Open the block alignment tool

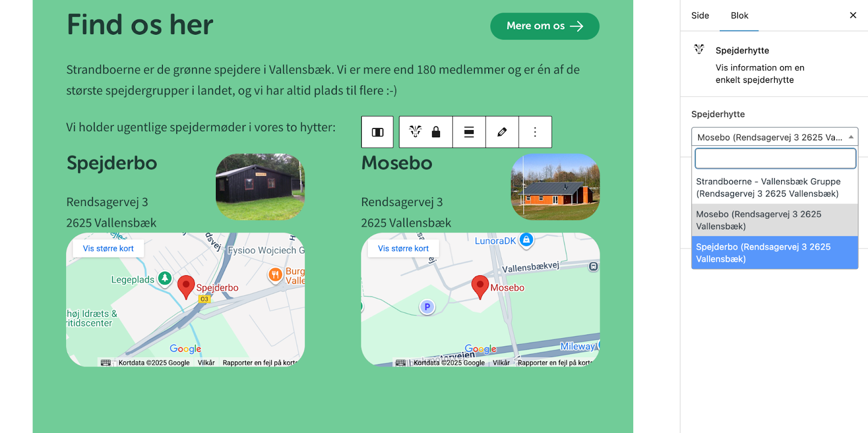point(469,132)
